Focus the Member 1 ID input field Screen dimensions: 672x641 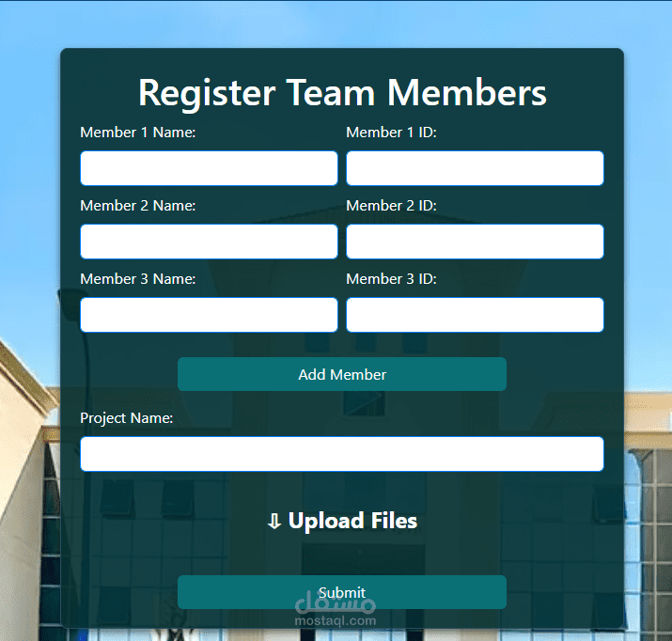click(x=475, y=168)
